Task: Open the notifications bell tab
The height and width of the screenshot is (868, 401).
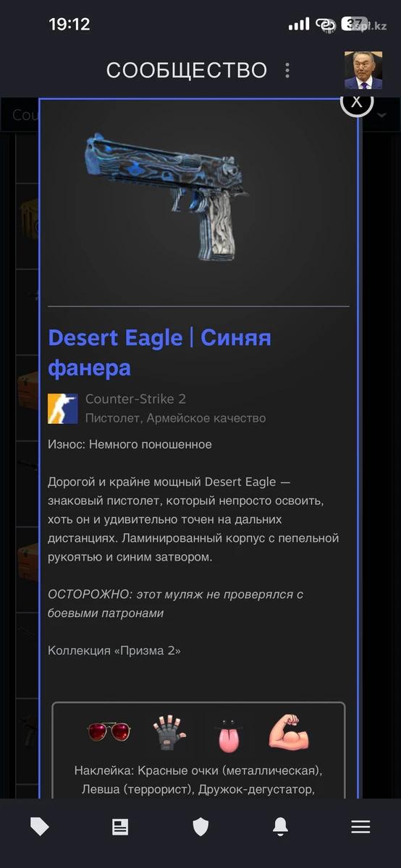Action: tap(280, 827)
